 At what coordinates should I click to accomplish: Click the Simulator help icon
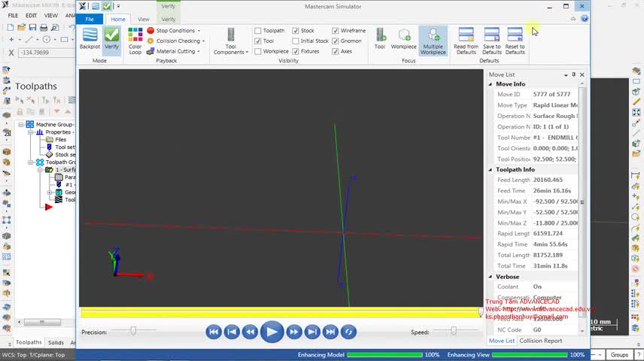coord(585,19)
